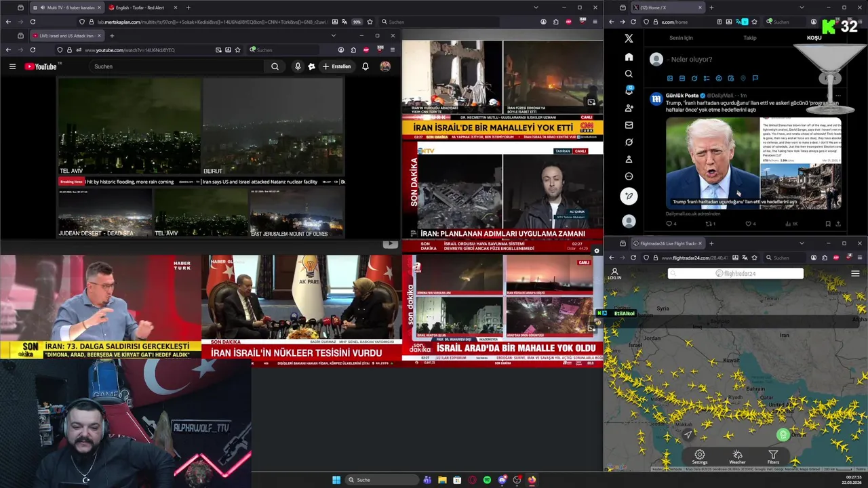Image resolution: width=868 pixels, height=488 pixels.
Task: Click the YouTube logo
Action: pyautogui.click(x=41, y=66)
